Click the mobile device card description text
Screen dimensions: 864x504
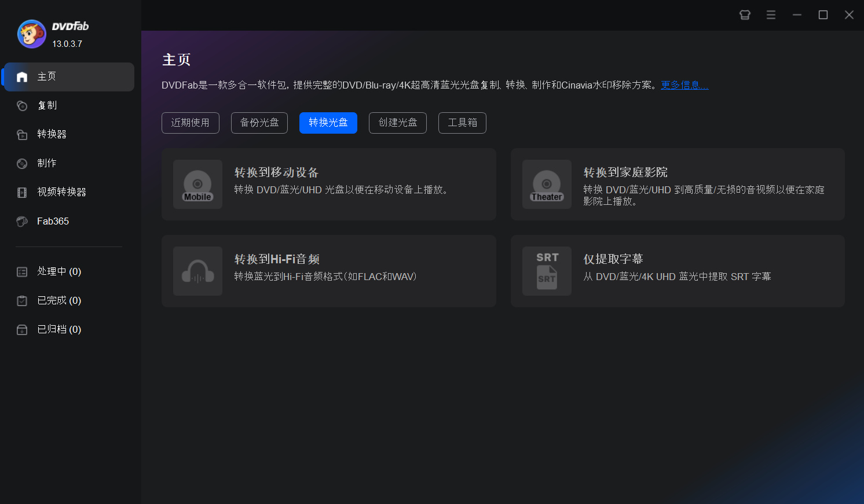(x=342, y=190)
